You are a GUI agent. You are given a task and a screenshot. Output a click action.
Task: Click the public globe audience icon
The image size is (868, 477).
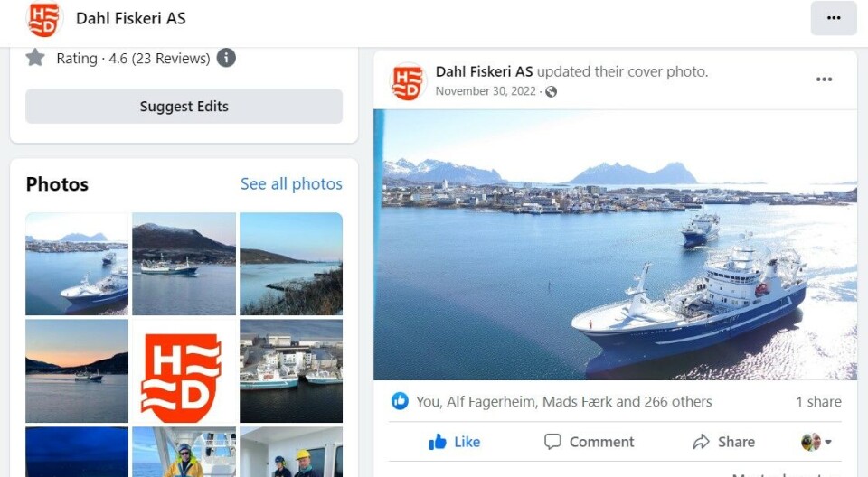tap(551, 91)
